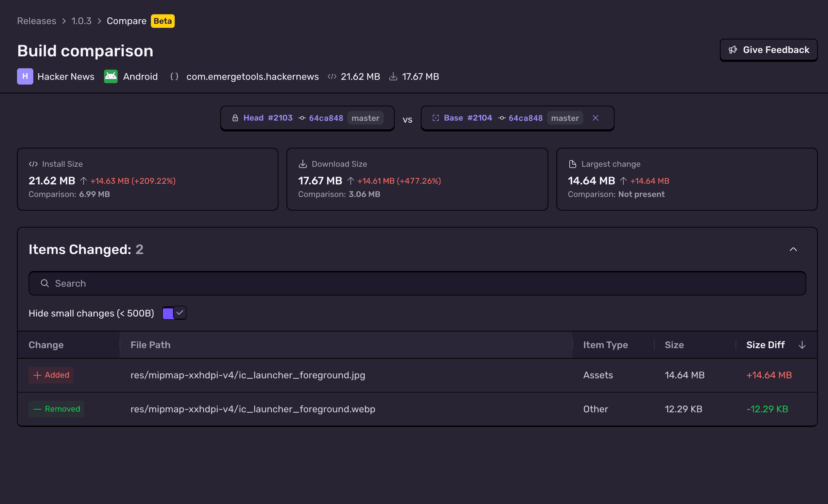Open release 1.0.3 from the breadcrumb
This screenshot has height=504, width=828.
click(x=81, y=21)
